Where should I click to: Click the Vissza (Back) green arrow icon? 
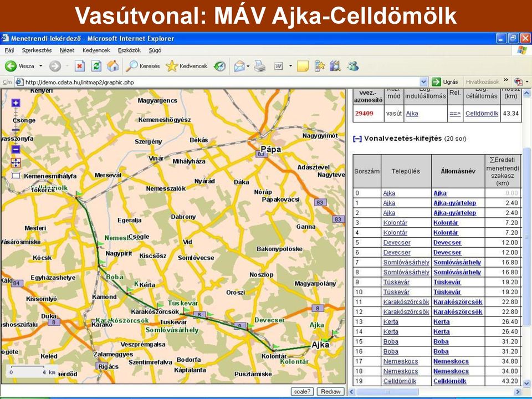point(11,66)
